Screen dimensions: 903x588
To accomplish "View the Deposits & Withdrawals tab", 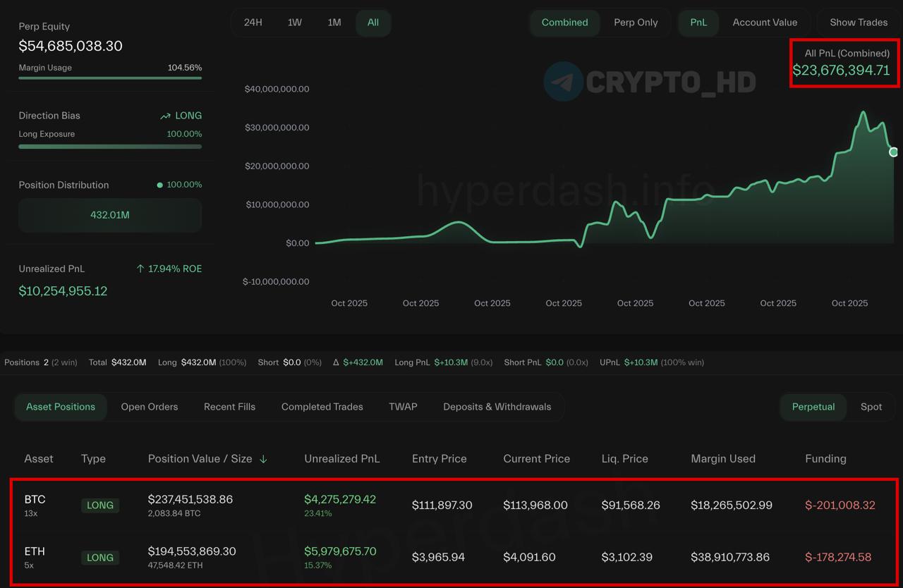I will (x=497, y=407).
